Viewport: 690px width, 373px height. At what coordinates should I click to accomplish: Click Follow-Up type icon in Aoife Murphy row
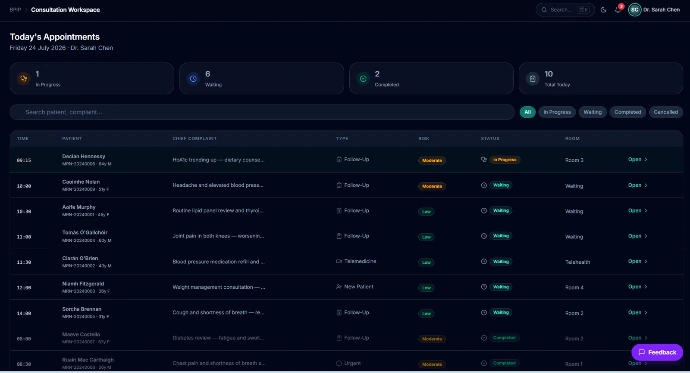coord(339,211)
